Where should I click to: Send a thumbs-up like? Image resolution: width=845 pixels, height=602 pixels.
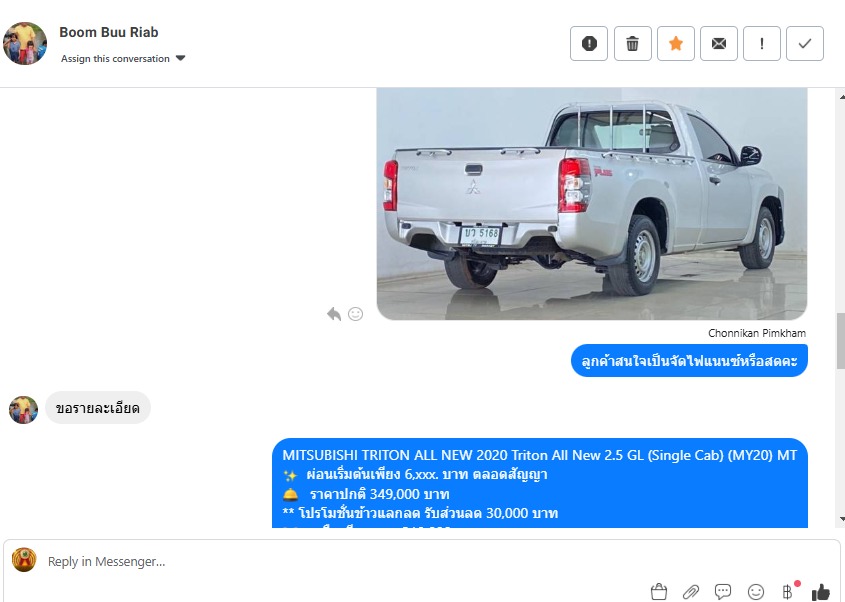point(820,592)
